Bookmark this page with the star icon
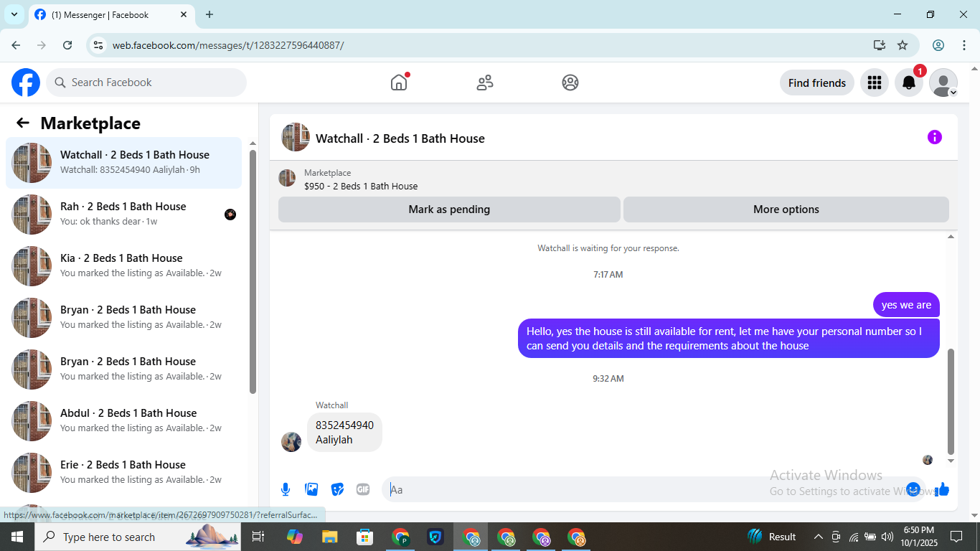Viewport: 980px width, 551px height. (x=903, y=45)
